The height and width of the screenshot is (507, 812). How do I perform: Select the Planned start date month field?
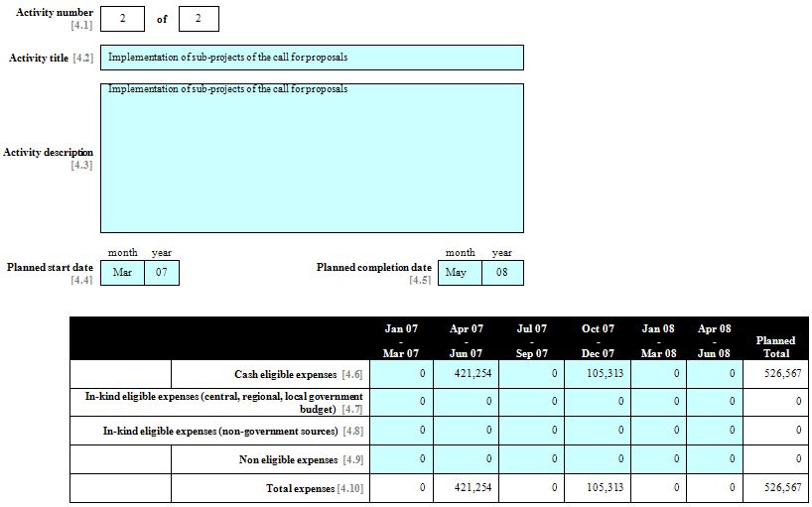122,272
